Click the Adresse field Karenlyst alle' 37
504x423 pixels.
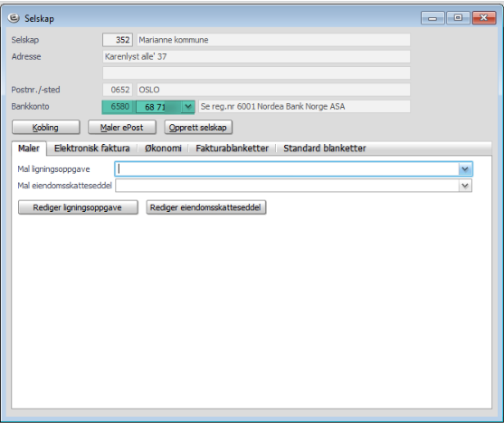tap(256, 57)
